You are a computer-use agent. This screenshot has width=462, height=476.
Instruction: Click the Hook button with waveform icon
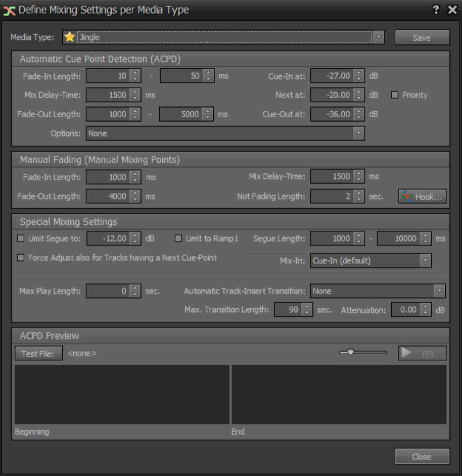(423, 197)
